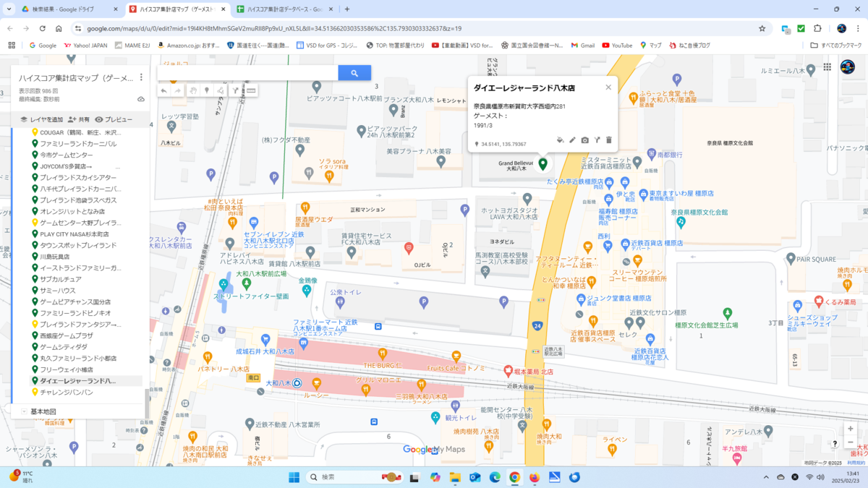The width and height of the screenshot is (868, 488).
Task: Click the Undo arrow in map toolbar
Action: (x=164, y=91)
